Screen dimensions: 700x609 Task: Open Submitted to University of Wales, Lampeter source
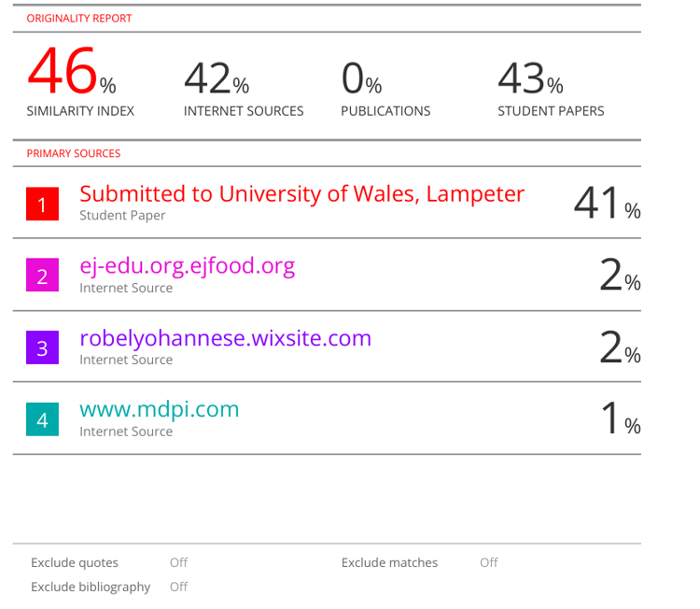(x=301, y=193)
